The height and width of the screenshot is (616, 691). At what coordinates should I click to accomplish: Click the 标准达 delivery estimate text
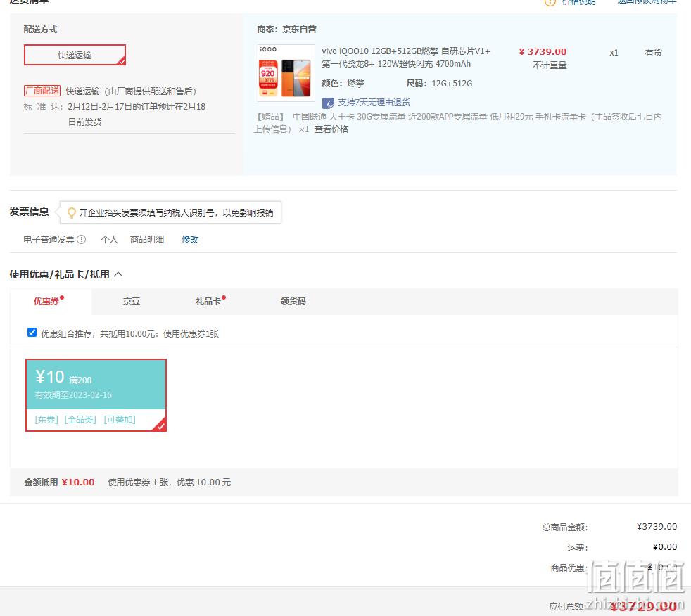pyautogui.click(x=115, y=115)
